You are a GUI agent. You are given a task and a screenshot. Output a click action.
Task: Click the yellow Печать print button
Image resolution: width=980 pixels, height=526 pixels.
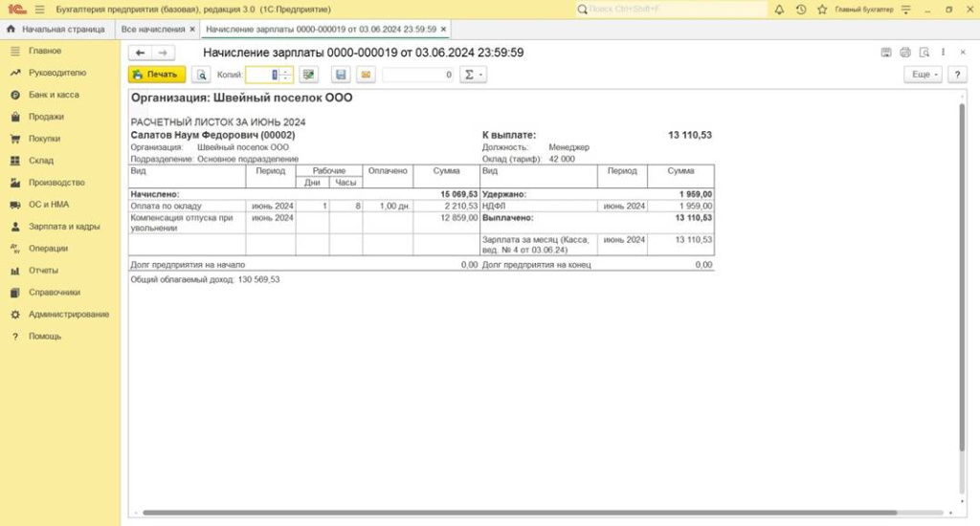pos(157,75)
